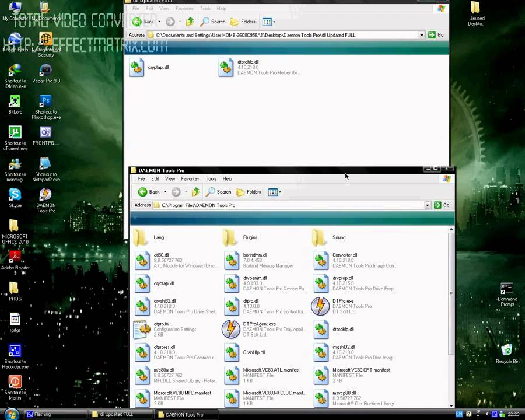Screen dimensions: 525x420
Task: Click Command Prompt desktop shortcut
Action: tap(508, 294)
